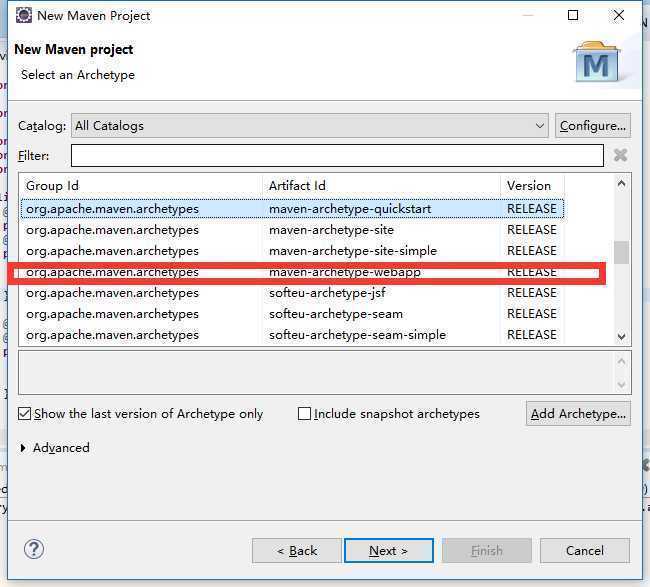650x587 pixels.
Task: Click the Cancel button
Action: 585,551
